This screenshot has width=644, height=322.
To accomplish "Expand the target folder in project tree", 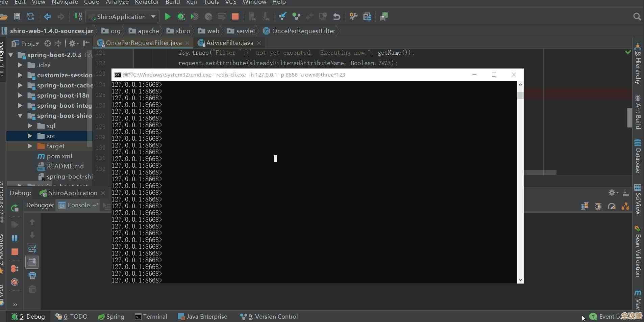I will click(30, 146).
